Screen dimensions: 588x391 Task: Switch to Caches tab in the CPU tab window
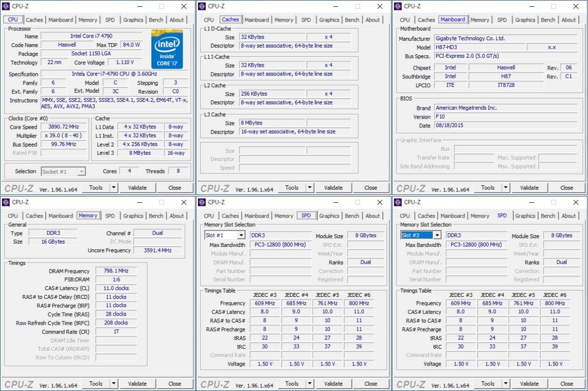tap(34, 20)
